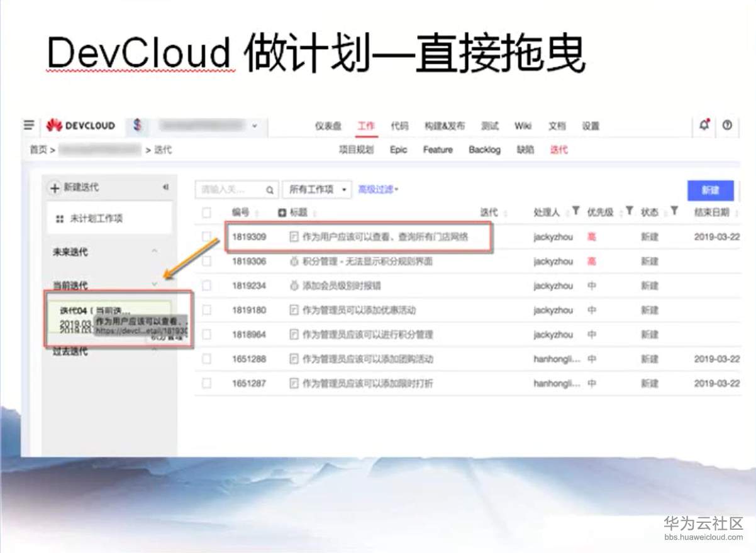Open the 代码 menu
Screen dimensions: 756x553
(x=399, y=126)
